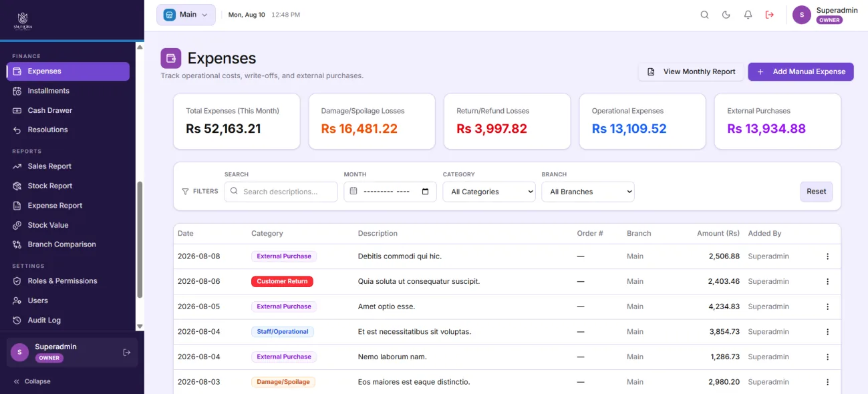Click the red Customer Return category badge
Viewport: 868px width, 394px height.
click(282, 282)
